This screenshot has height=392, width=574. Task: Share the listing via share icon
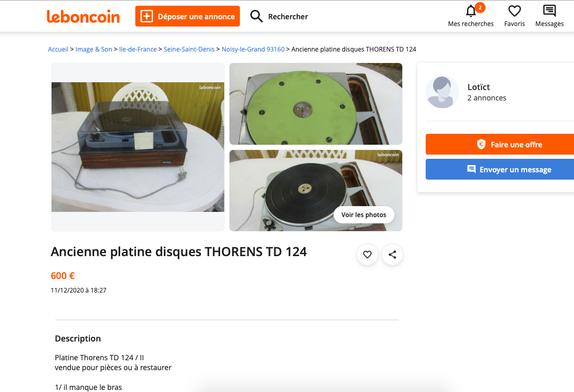click(x=392, y=254)
